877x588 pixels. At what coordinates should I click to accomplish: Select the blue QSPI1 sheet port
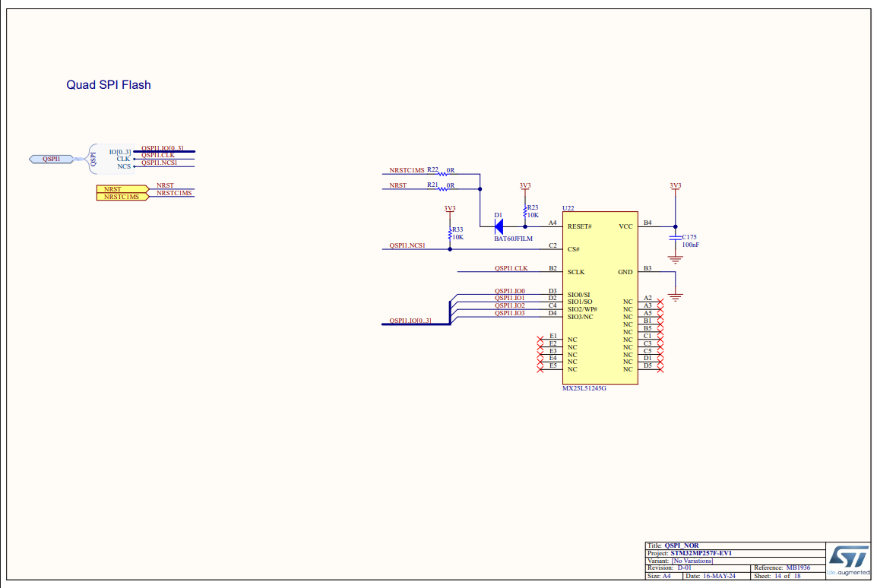click(x=51, y=160)
